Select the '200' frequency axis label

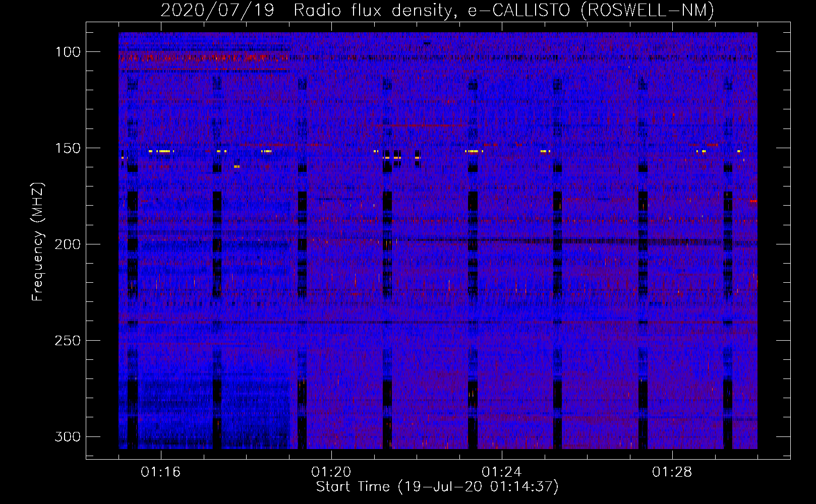(x=68, y=244)
